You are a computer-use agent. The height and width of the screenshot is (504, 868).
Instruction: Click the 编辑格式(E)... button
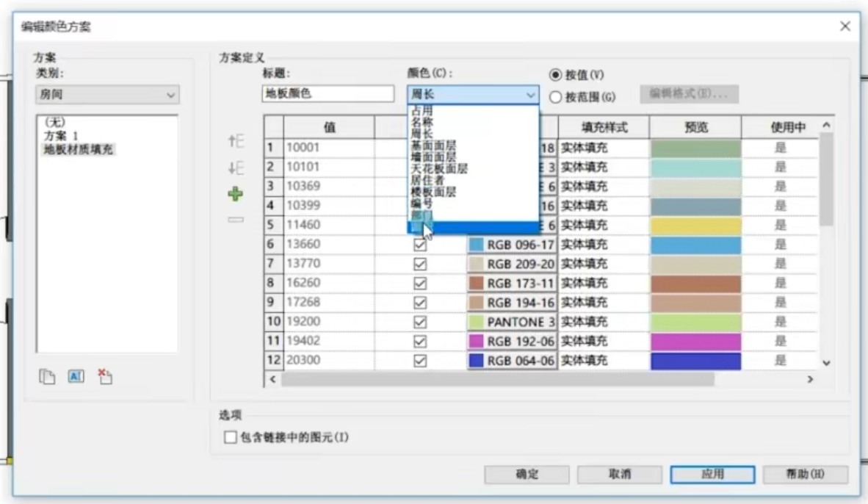[690, 94]
